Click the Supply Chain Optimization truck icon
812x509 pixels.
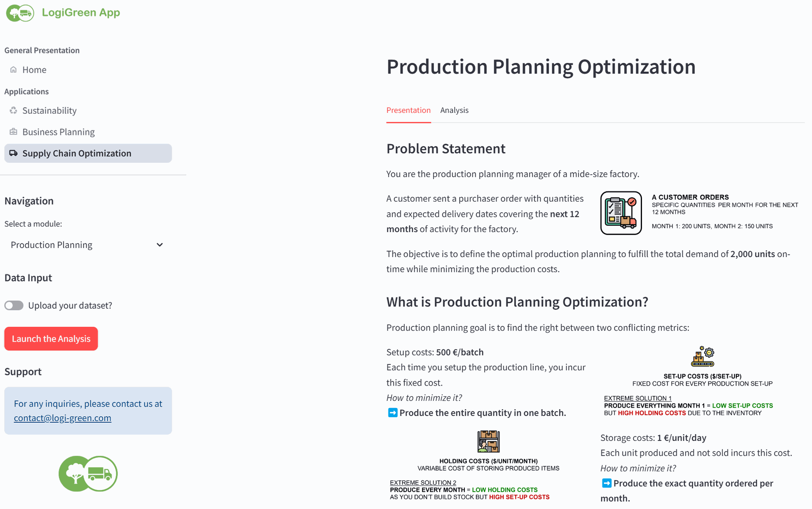coord(14,153)
